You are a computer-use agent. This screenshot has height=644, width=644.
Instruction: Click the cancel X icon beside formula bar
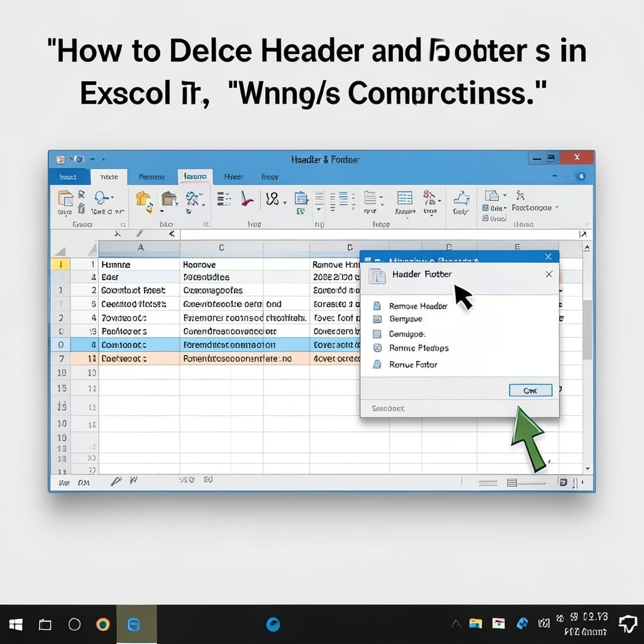pyautogui.click(x=118, y=234)
